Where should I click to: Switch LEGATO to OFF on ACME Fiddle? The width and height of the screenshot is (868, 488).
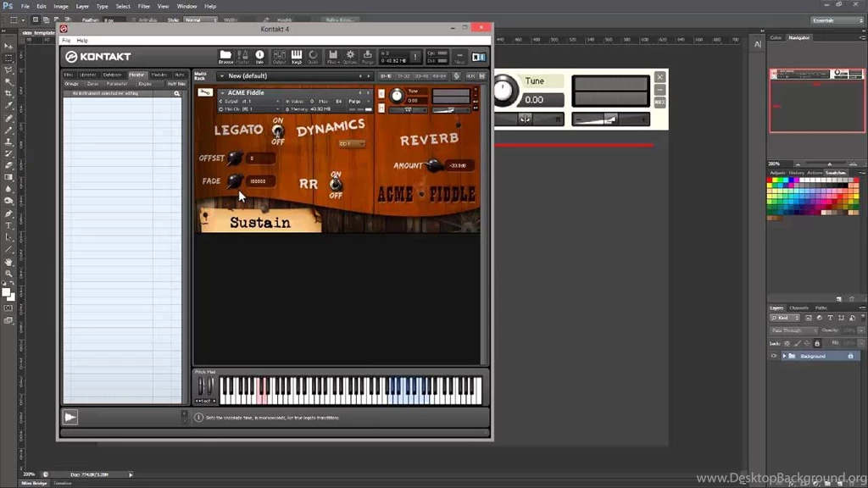tap(277, 137)
